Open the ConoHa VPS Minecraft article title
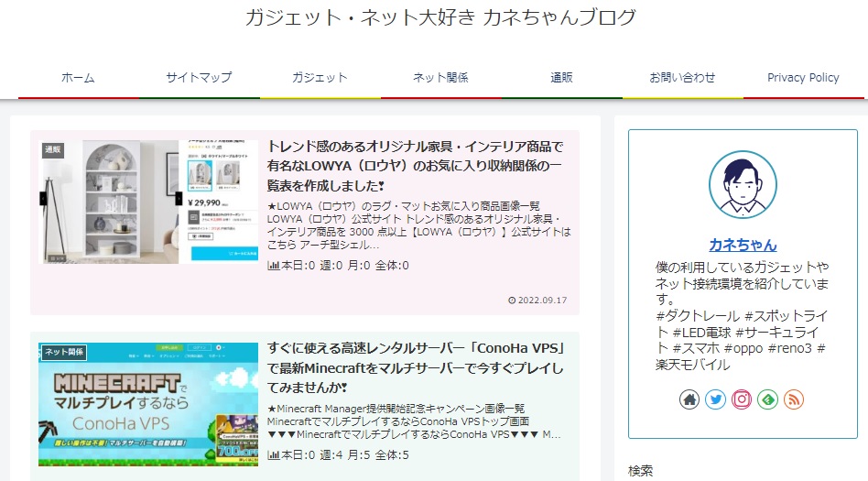The image size is (868, 481). pyautogui.click(x=416, y=367)
